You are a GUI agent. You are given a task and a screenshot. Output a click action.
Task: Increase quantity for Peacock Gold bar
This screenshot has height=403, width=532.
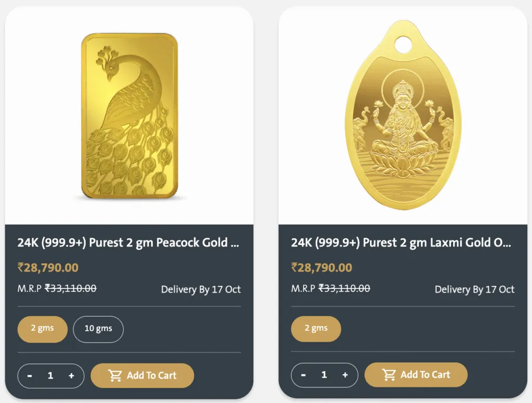[x=71, y=376]
